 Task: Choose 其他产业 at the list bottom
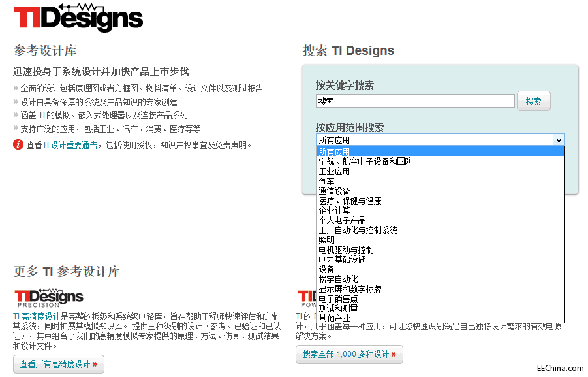441,318
